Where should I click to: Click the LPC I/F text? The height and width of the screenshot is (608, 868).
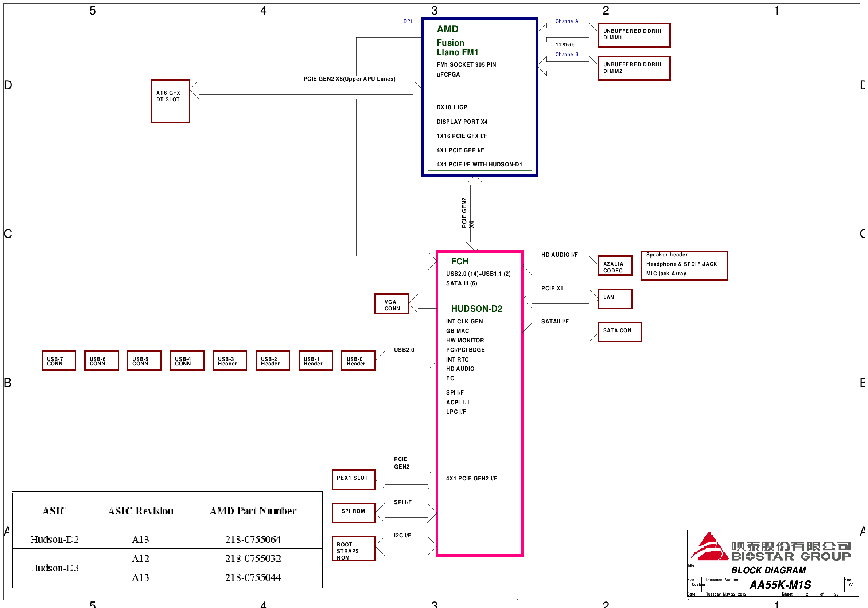pos(456,412)
